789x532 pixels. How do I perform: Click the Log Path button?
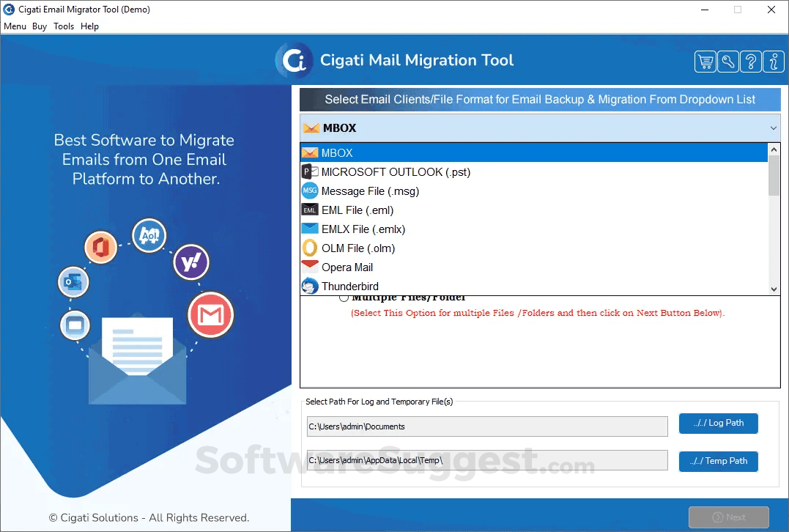tap(718, 423)
